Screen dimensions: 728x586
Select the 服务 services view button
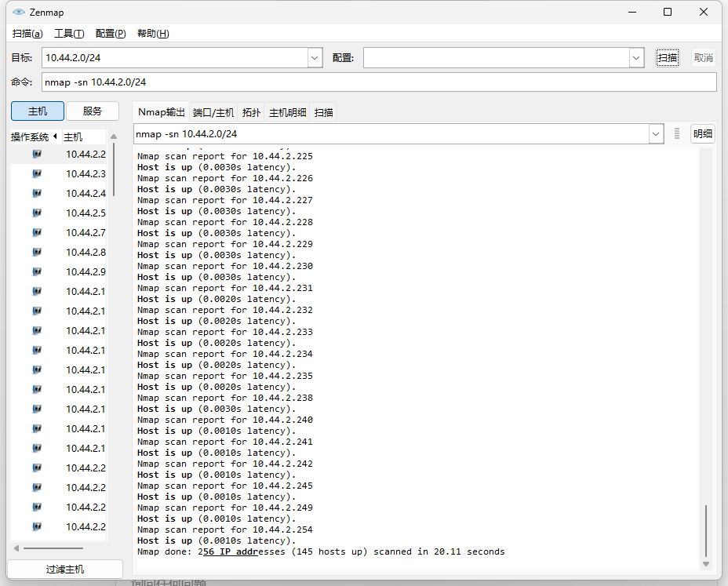coord(93,111)
